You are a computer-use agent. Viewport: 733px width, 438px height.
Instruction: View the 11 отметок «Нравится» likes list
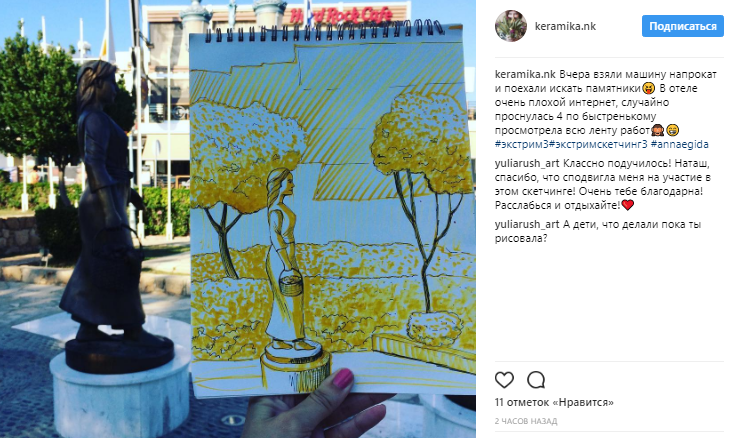[x=554, y=402]
